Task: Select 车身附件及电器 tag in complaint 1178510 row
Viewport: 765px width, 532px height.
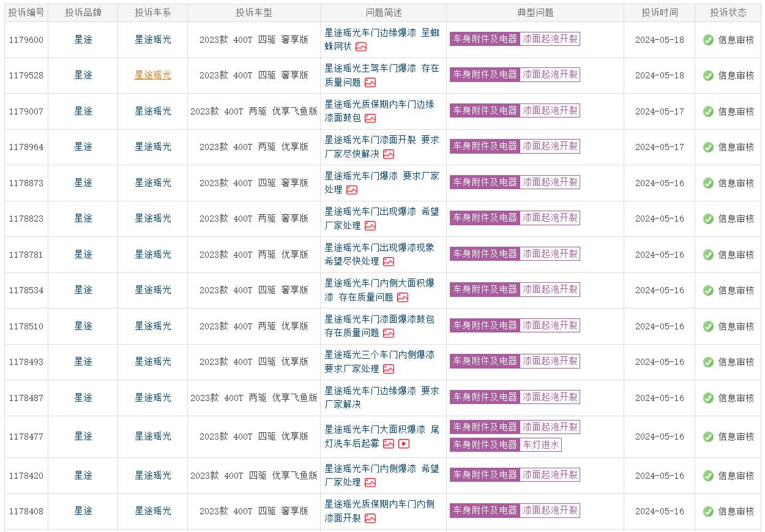Action: pyautogui.click(x=485, y=326)
